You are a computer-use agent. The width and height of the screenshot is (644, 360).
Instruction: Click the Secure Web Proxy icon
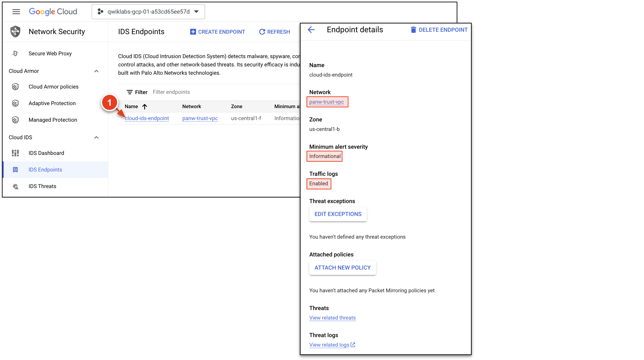point(15,53)
